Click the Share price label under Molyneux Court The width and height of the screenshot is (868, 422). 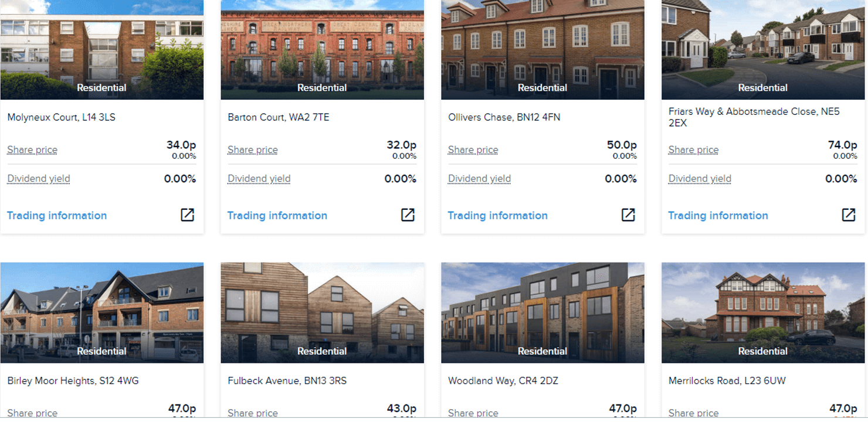(x=32, y=150)
